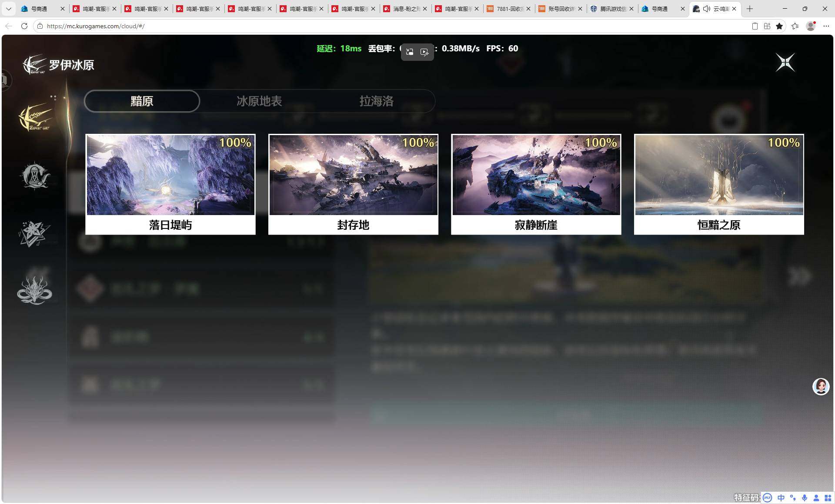Click the 100% progress on 恒黯之原
Viewport: 835px width, 504px height.
tap(784, 143)
